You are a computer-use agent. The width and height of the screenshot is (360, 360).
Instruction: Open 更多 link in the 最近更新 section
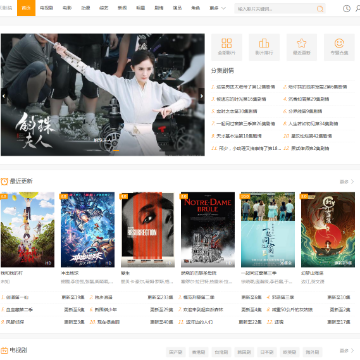[x=347, y=182]
